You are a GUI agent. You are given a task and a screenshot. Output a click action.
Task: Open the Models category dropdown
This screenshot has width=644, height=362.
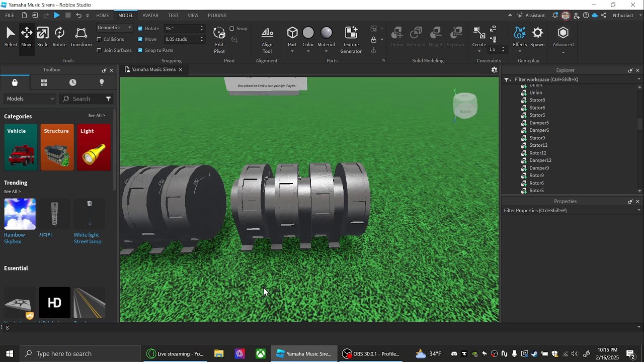point(30,99)
